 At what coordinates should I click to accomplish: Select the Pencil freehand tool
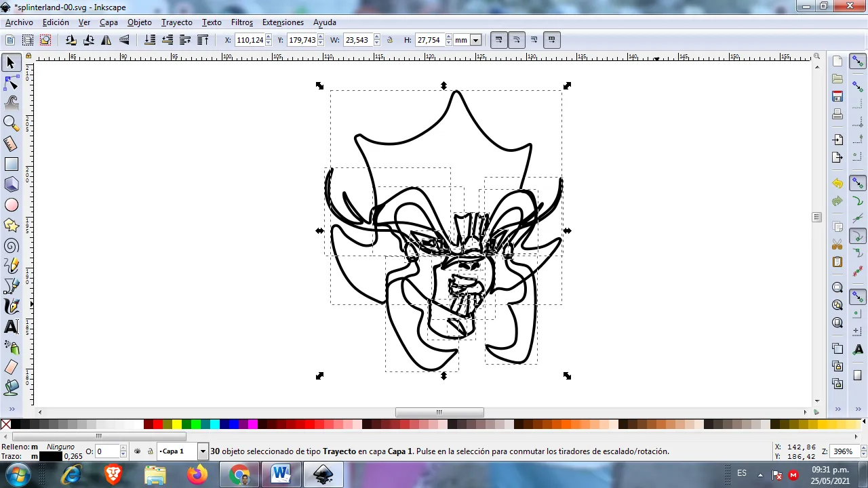[x=11, y=266]
